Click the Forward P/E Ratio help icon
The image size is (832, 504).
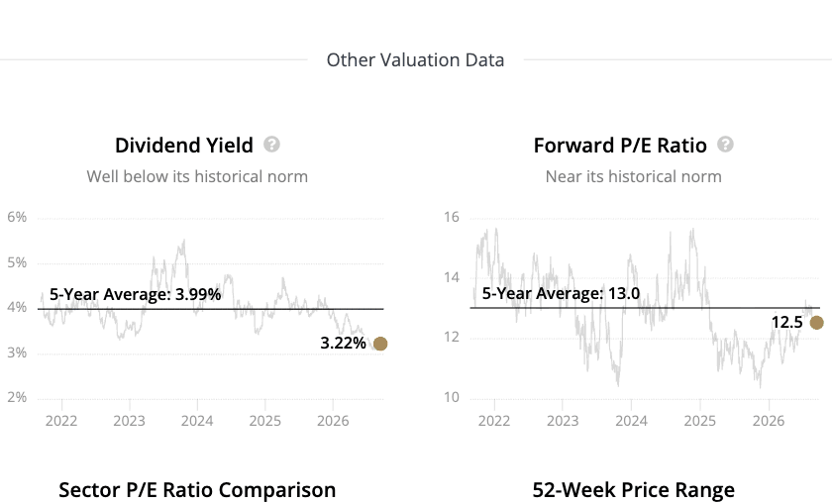725,145
